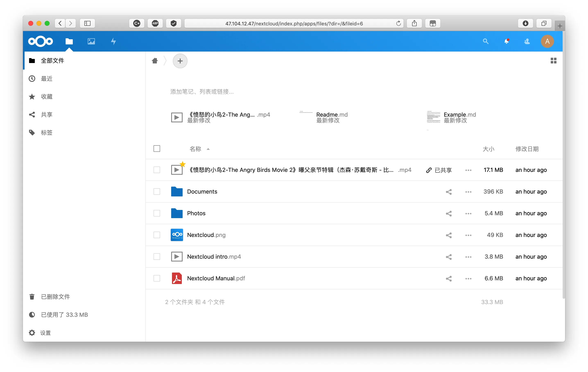Open Nextcloud intro.mp4 file

[x=214, y=257]
